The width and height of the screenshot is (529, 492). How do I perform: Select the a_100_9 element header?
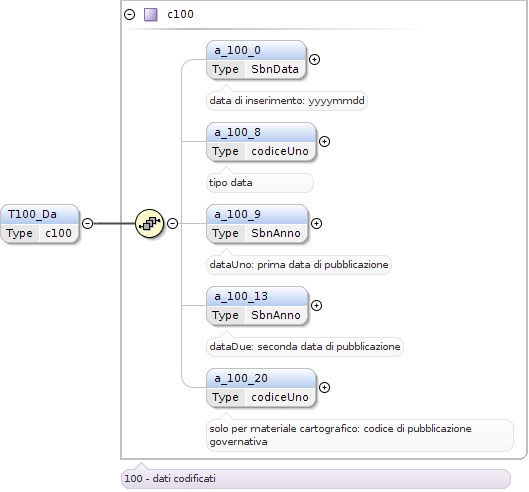pyautogui.click(x=257, y=214)
